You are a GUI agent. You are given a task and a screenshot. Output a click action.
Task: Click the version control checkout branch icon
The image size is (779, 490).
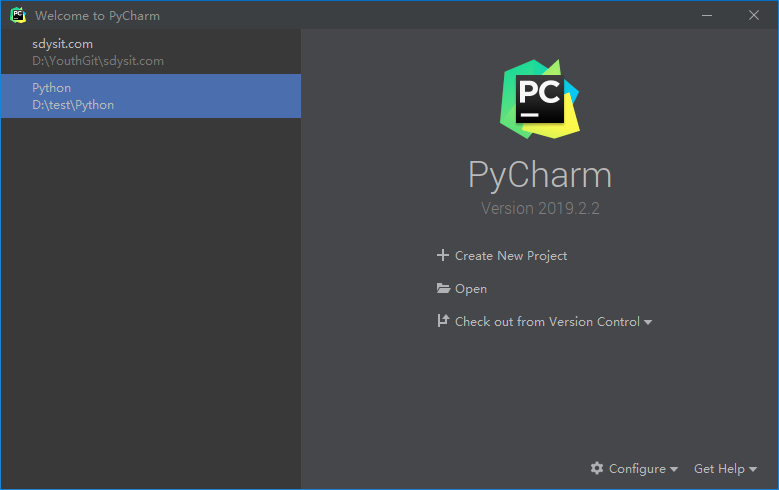(443, 321)
